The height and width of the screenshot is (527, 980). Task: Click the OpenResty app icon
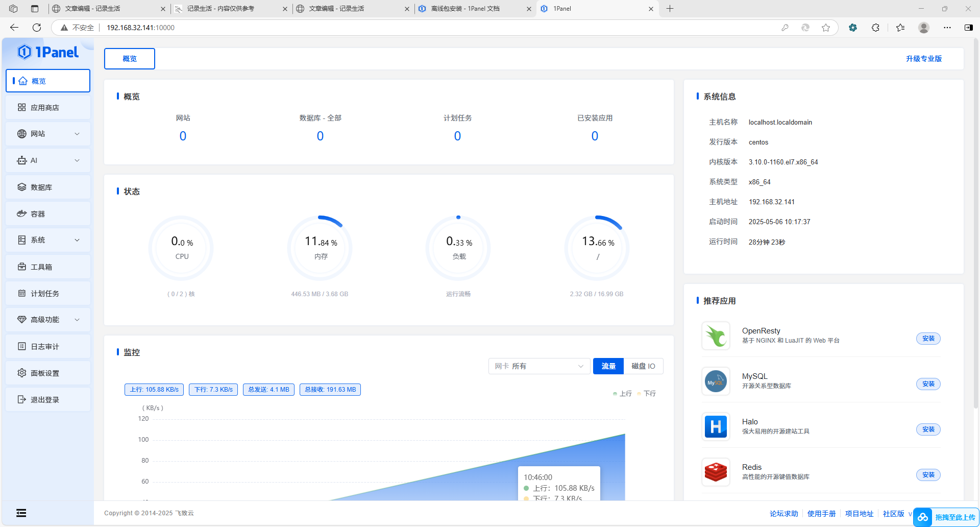click(x=716, y=336)
